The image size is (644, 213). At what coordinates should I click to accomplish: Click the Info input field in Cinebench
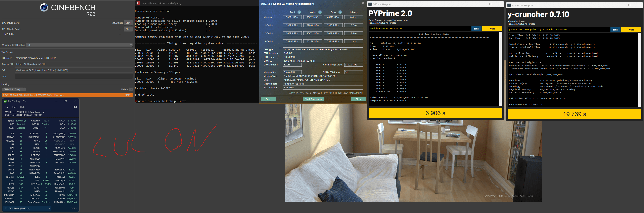click(x=74, y=76)
